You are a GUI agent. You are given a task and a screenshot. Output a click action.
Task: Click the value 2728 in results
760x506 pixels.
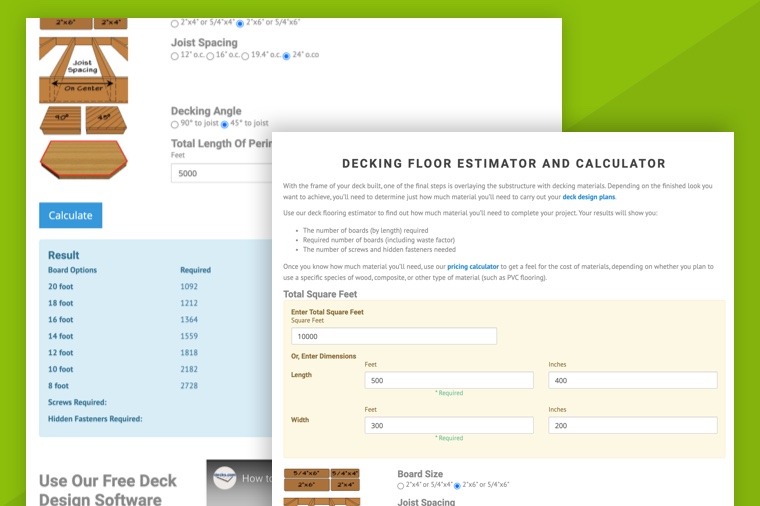pos(189,385)
